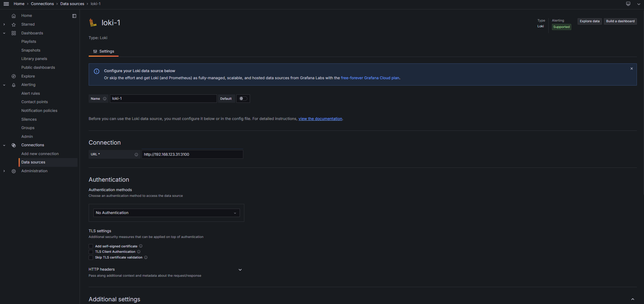Image resolution: width=644 pixels, height=304 pixels.
Task: Expand the Administration sidebar section
Action: coord(4,171)
